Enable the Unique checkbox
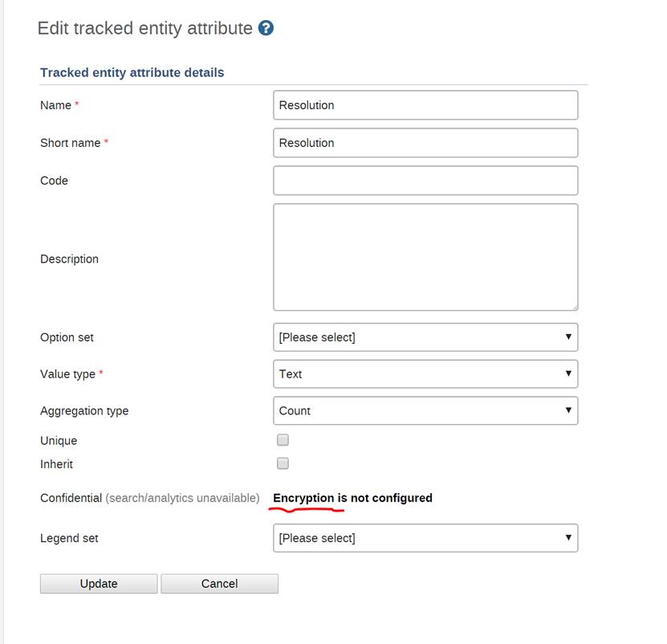 (283, 440)
